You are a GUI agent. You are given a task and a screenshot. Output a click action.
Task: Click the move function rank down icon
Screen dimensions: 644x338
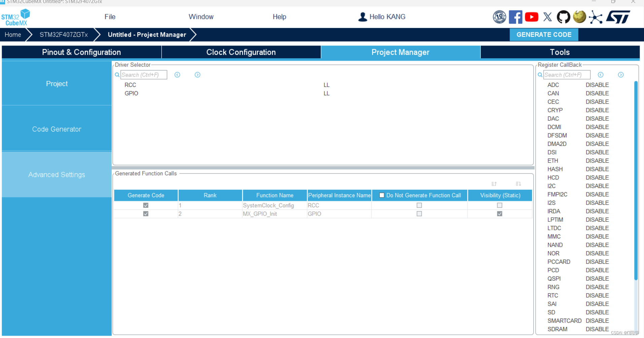tap(518, 184)
